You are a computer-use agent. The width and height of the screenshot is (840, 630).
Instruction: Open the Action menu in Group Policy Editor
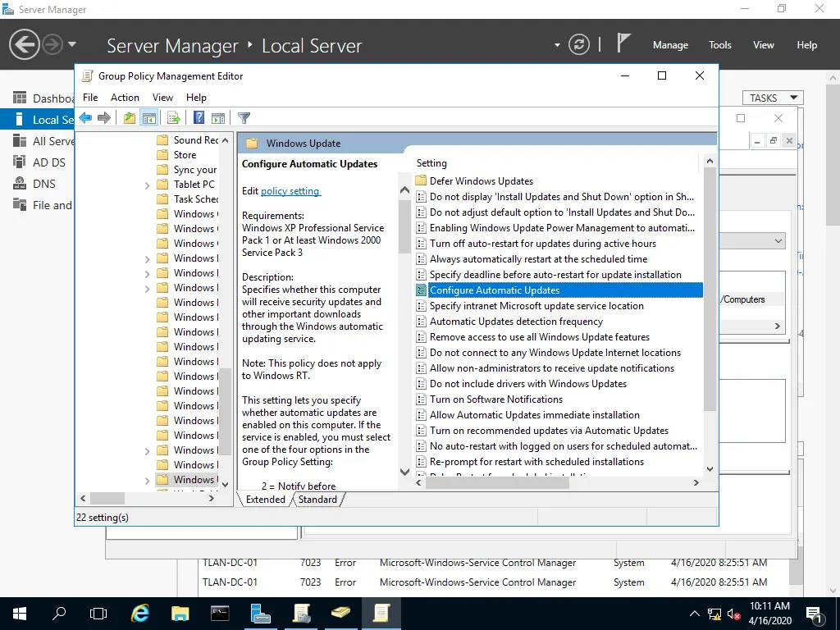(x=125, y=98)
